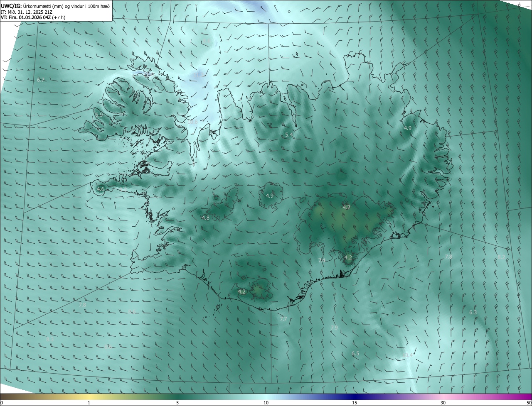Image resolution: width=532 pixels, height=406 pixels.
Task: Click the 8.2 value label
Action: [x=501, y=257]
